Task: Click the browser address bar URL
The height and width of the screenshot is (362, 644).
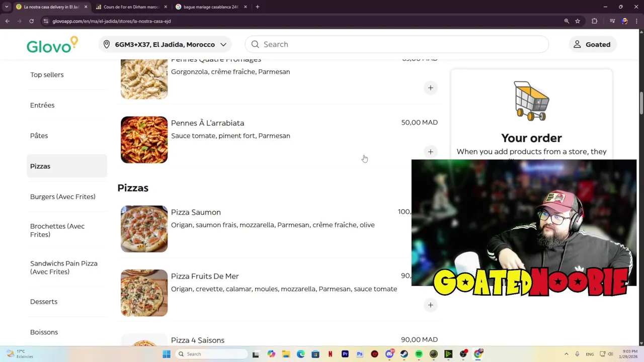Action: (112, 21)
